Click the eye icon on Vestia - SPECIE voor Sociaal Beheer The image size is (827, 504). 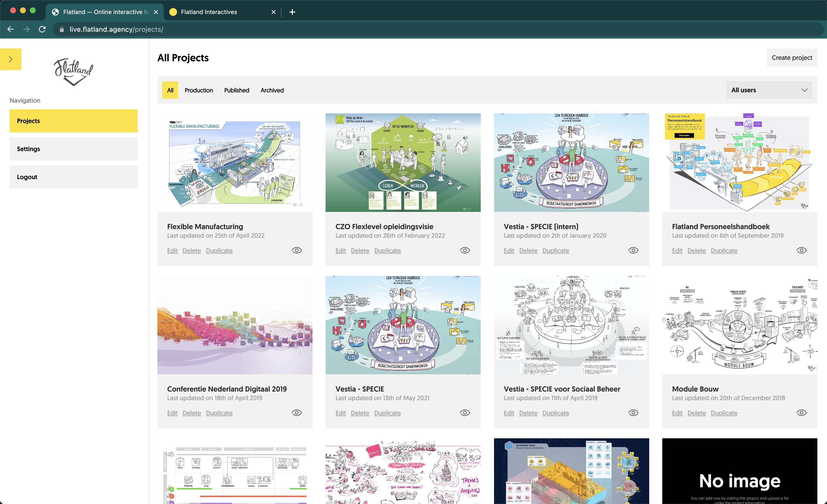coord(633,413)
